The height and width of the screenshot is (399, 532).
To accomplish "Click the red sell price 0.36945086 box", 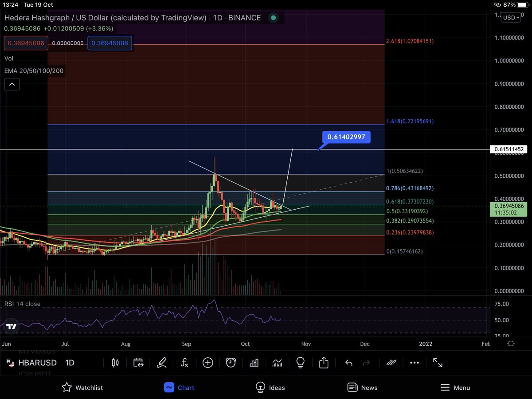I will [x=25, y=43].
